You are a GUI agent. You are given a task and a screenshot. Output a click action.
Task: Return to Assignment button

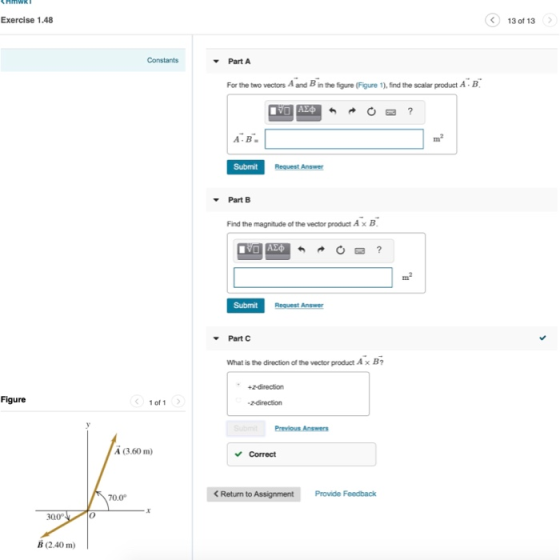coord(254,494)
